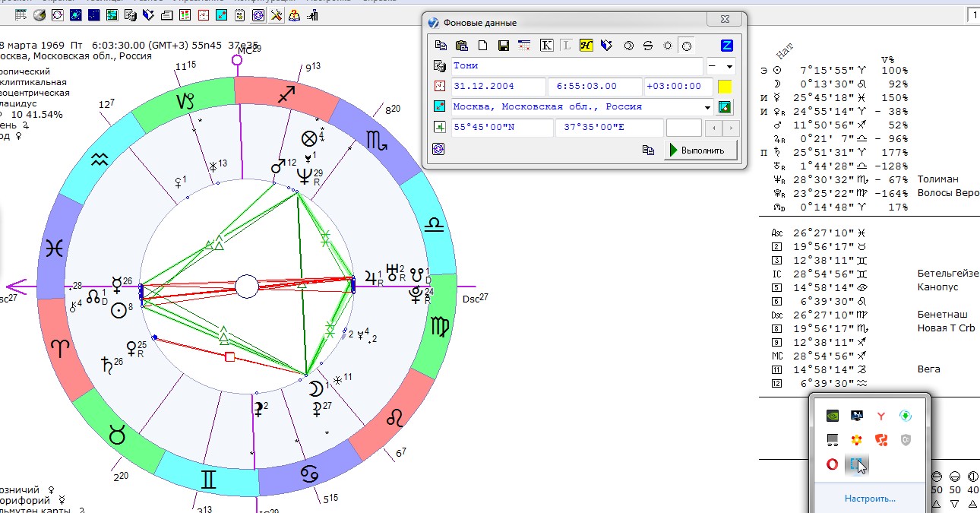
Task: Open the map picker icon beside place
Action: 725,107
